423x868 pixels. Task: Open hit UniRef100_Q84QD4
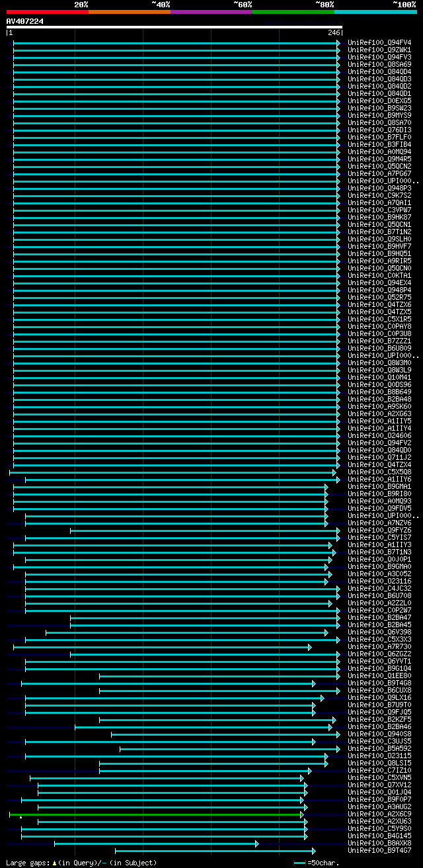coord(379,72)
